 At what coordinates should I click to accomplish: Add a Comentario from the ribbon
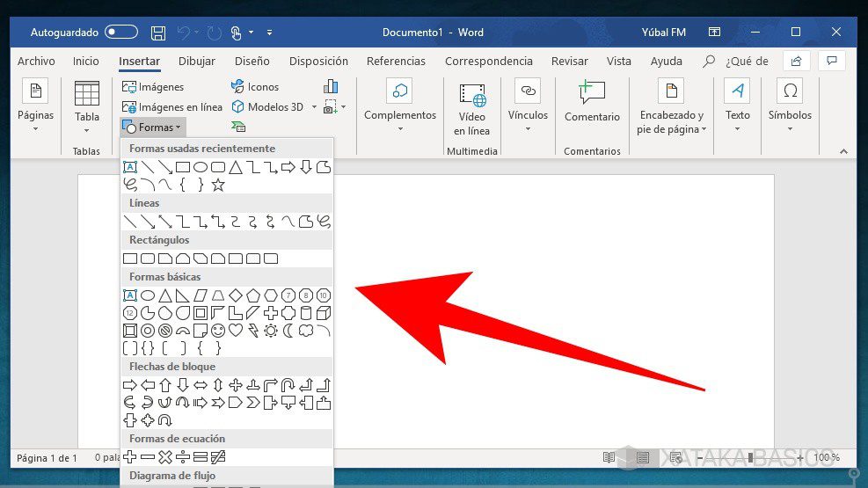[592, 101]
